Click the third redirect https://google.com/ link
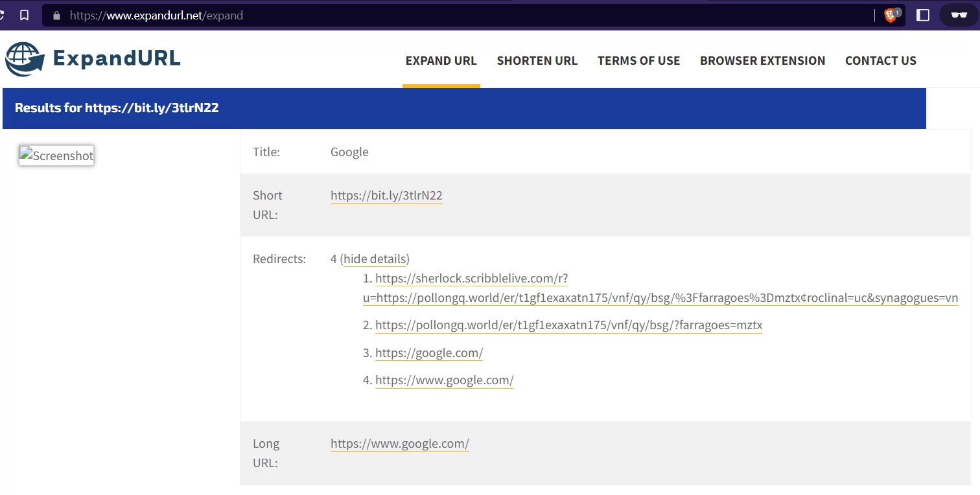Image resolution: width=980 pixels, height=495 pixels. coord(429,353)
